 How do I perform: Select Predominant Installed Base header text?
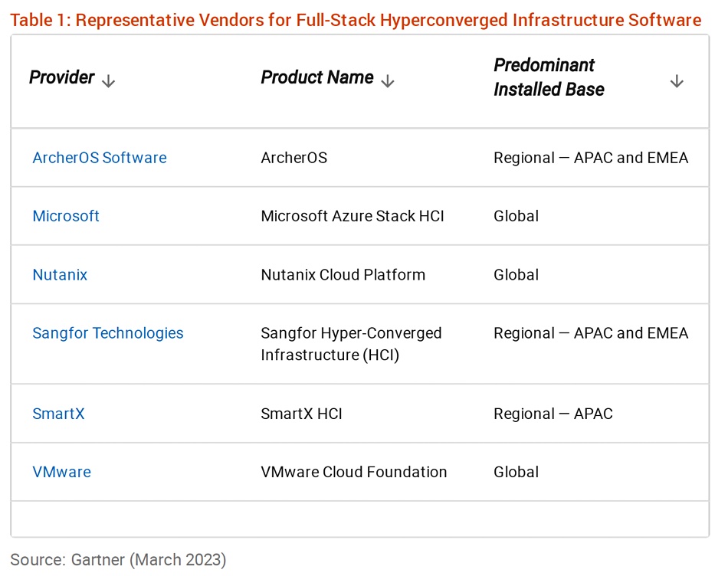coord(549,77)
